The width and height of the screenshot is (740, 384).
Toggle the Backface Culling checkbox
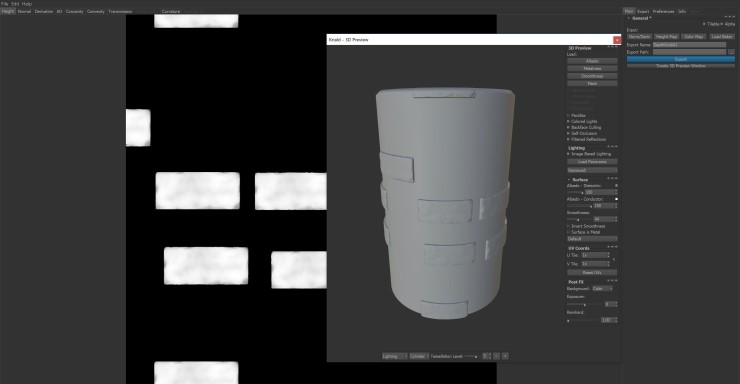pos(568,128)
